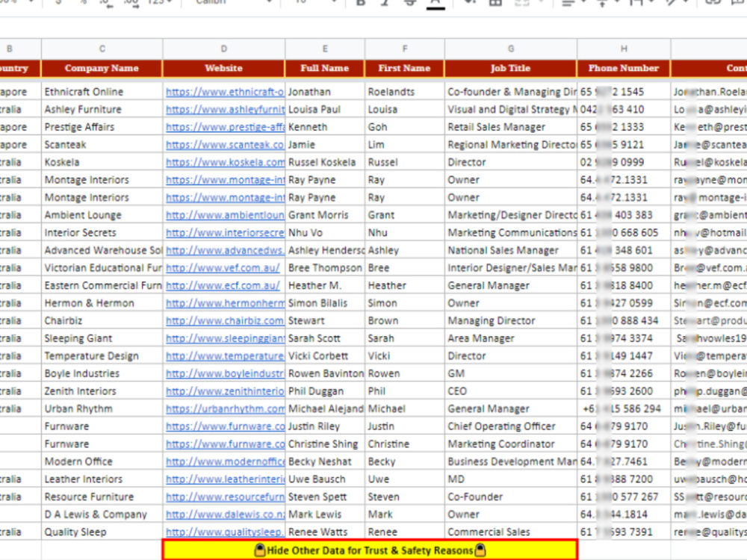Select the Russel Koskela full name cell

point(325,162)
